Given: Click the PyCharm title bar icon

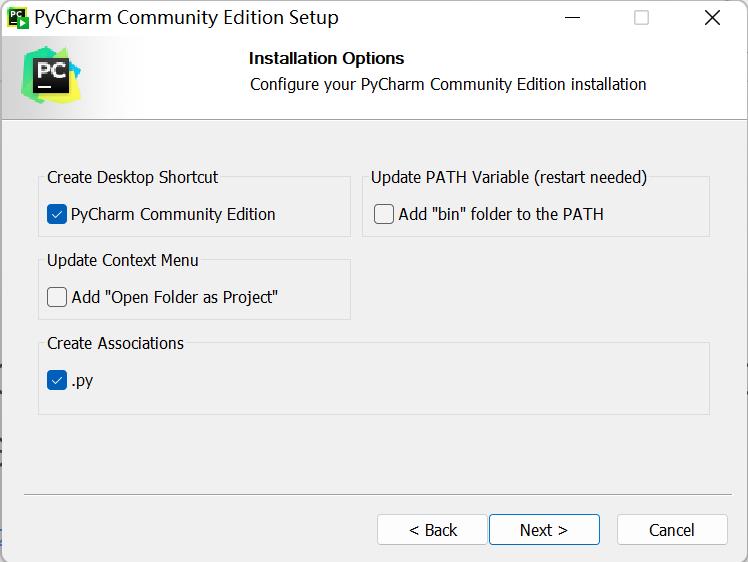Looking at the screenshot, I should coord(19,18).
